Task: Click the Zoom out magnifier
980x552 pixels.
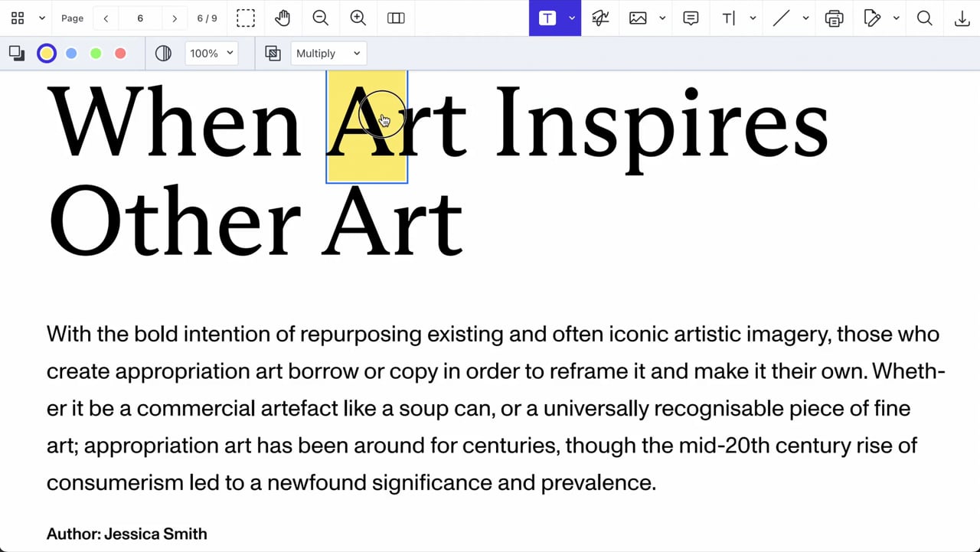Action: tap(320, 18)
